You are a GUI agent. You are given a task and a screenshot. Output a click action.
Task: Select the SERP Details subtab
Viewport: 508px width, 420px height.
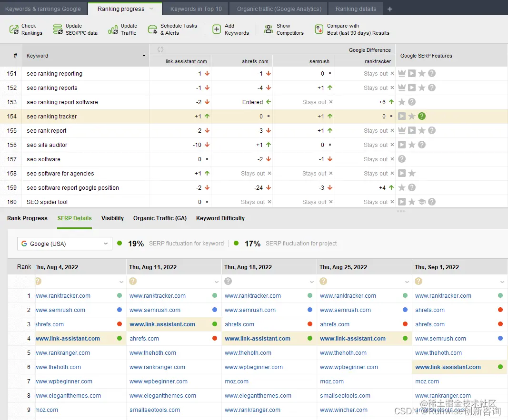75,218
